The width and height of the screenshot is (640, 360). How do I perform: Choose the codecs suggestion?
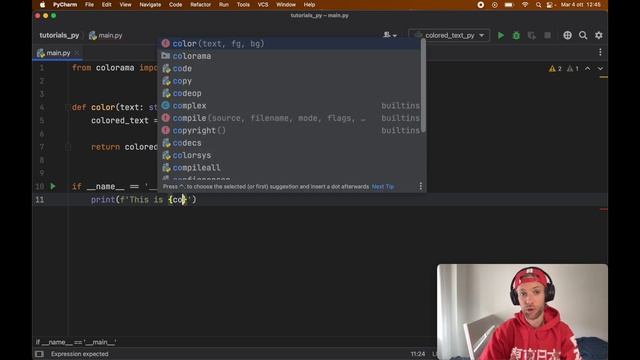(290, 143)
